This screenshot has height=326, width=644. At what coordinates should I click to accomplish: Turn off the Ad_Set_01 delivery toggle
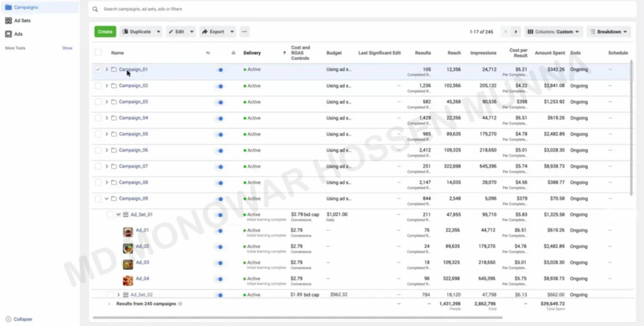pyautogui.click(x=219, y=215)
